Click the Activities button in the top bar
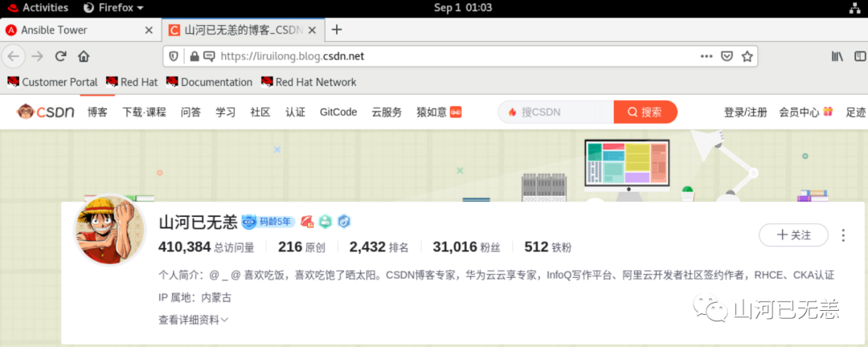 (x=39, y=8)
